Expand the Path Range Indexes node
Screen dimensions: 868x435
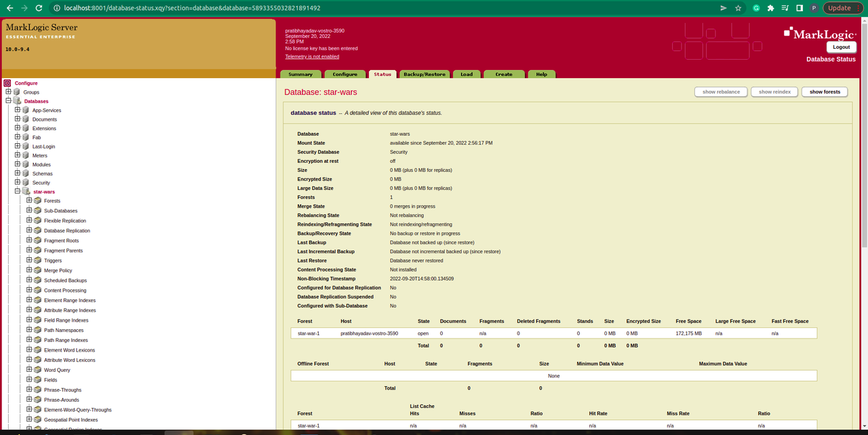click(29, 340)
